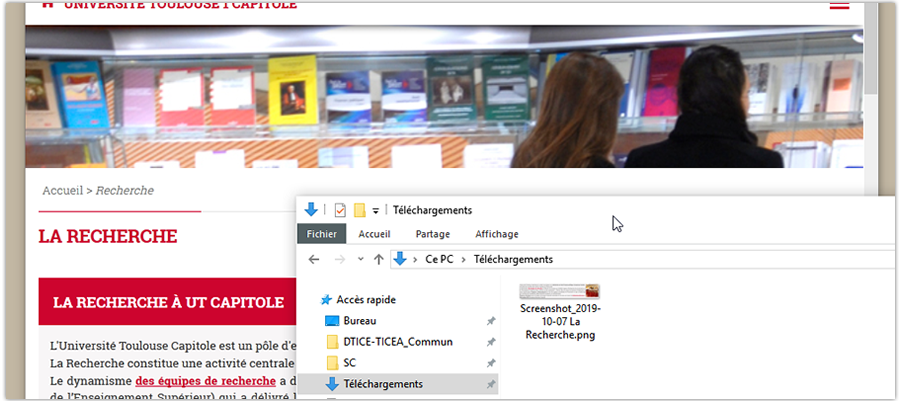Open the Fichier tab in Explorer
This screenshot has height=401, width=900.
pyautogui.click(x=322, y=234)
